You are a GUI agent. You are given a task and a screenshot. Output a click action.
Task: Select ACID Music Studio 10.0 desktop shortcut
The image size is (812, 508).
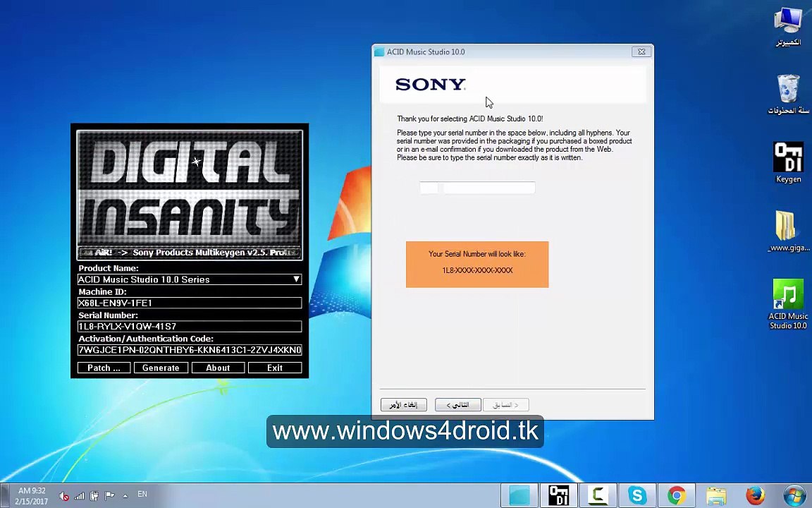click(x=788, y=304)
